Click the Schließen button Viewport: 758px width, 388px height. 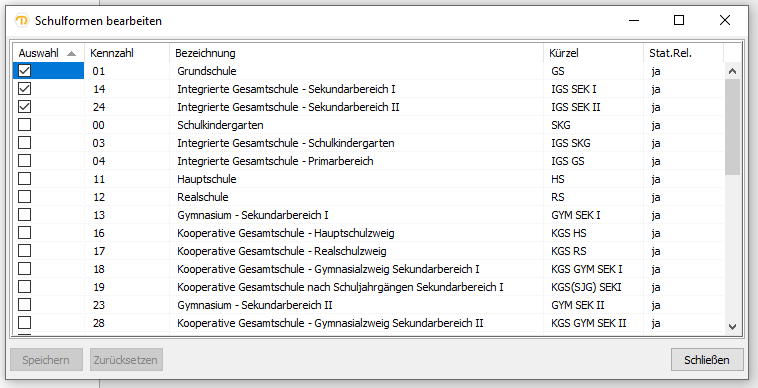point(707,360)
